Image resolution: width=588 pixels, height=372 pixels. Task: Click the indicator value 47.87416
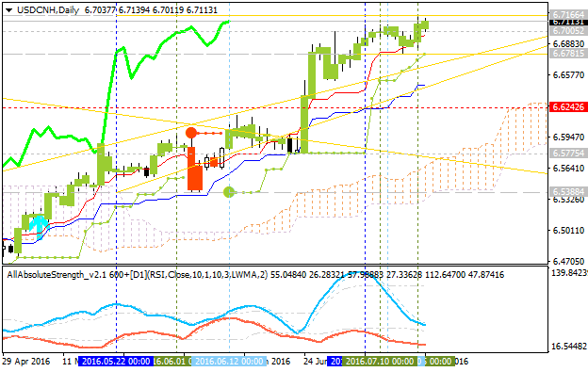pos(487,275)
